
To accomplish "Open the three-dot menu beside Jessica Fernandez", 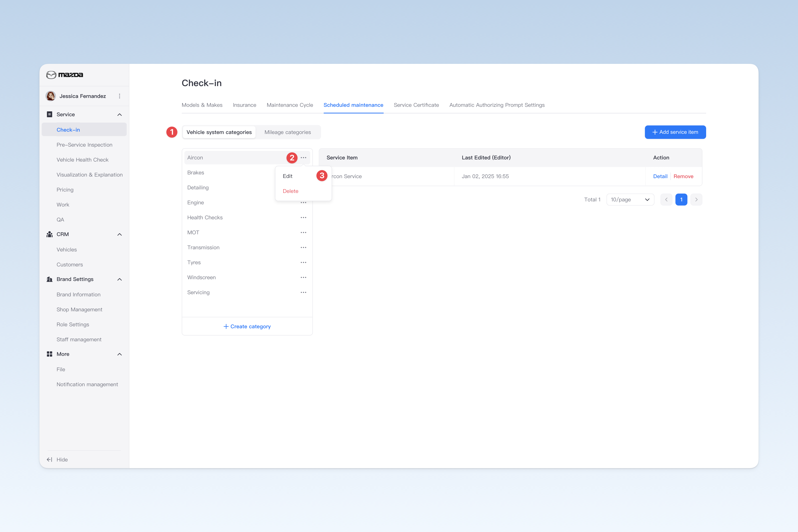I will 119,96.
